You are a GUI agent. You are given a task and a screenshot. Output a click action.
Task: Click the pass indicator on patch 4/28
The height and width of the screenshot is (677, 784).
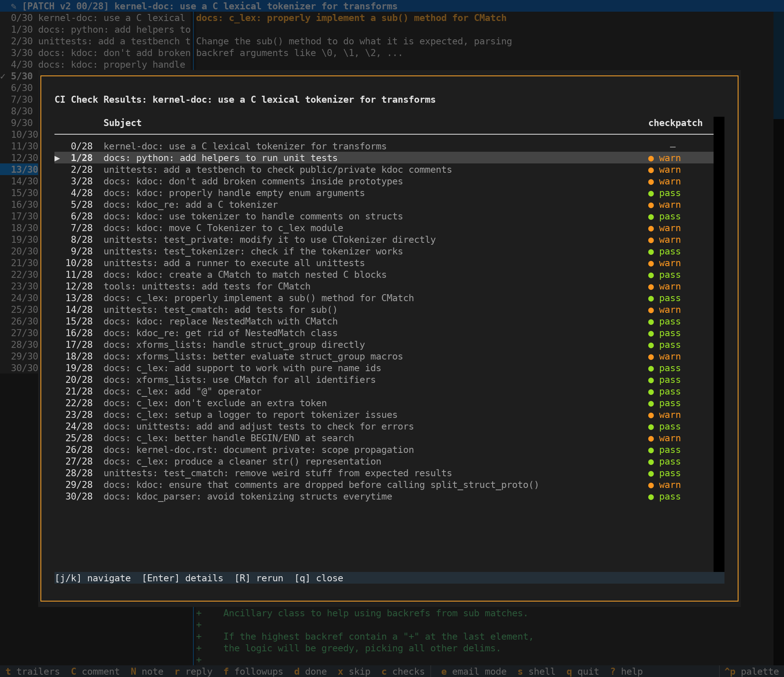coord(651,193)
